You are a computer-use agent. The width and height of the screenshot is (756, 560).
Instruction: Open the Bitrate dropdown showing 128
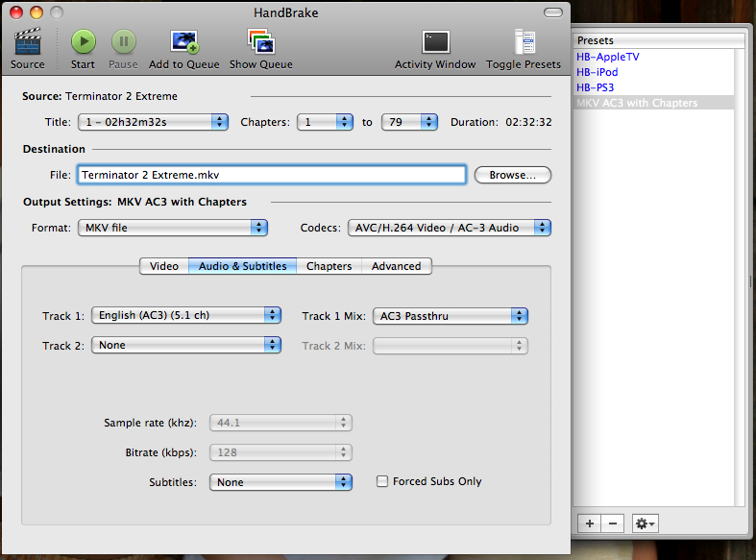(280, 452)
